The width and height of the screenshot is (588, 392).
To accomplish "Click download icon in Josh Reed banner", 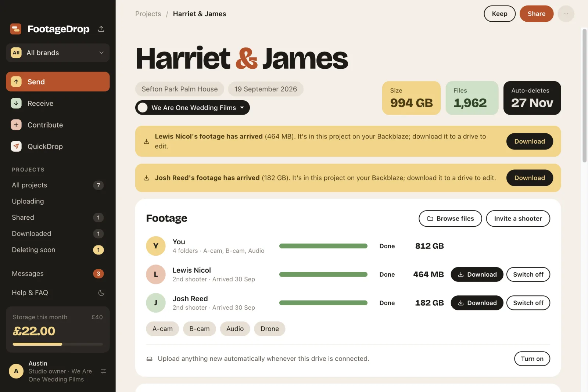I will click(146, 178).
